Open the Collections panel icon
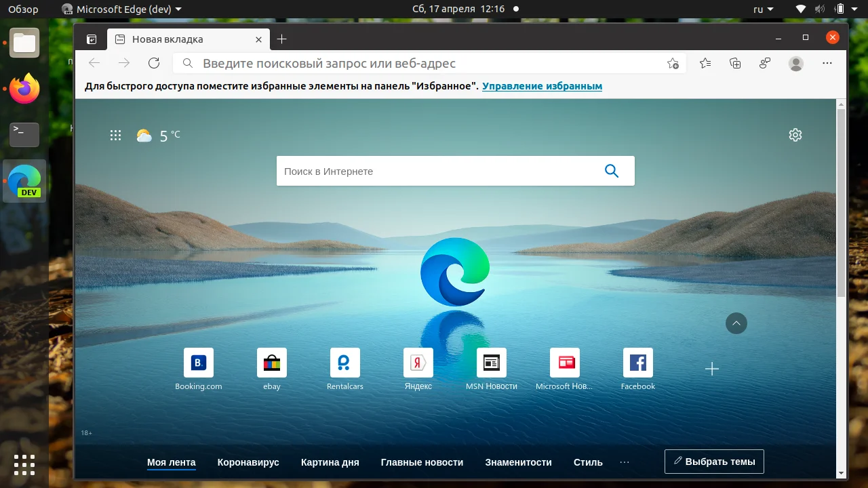Screen dimensions: 868x488 735,63
